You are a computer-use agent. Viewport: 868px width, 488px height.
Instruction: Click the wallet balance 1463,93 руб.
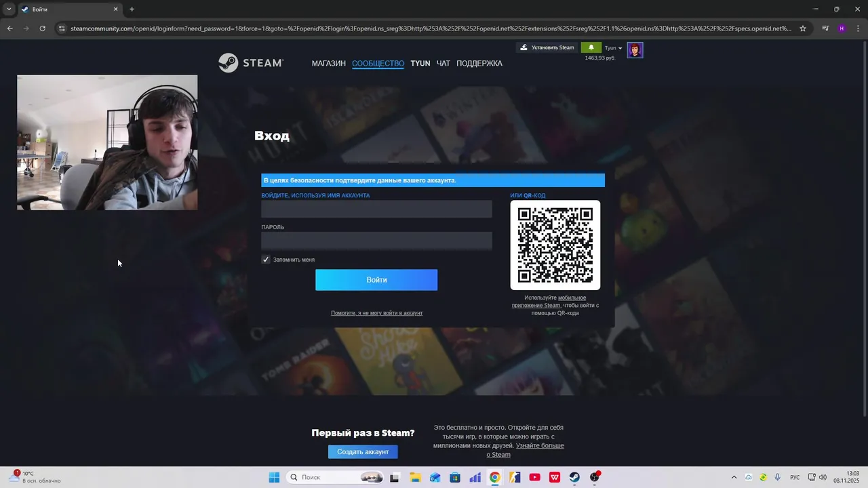click(x=600, y=58)
